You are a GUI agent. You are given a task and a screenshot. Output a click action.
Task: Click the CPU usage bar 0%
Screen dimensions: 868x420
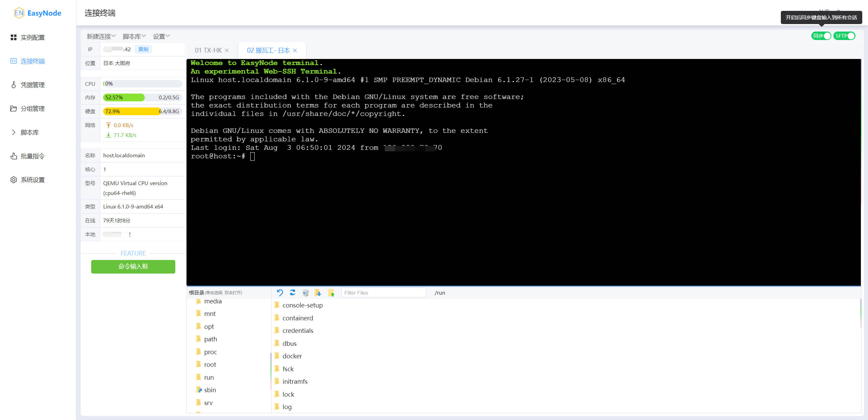[x=142, y=83]
